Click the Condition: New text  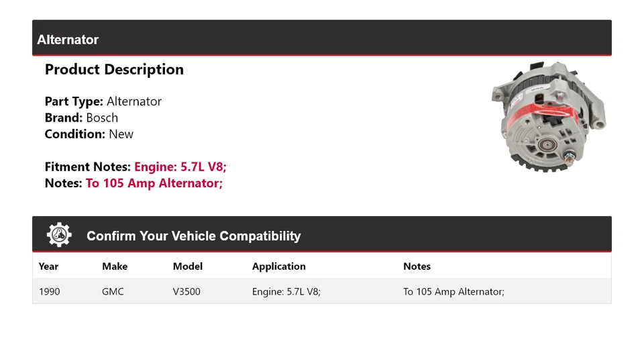pos(89,134)
